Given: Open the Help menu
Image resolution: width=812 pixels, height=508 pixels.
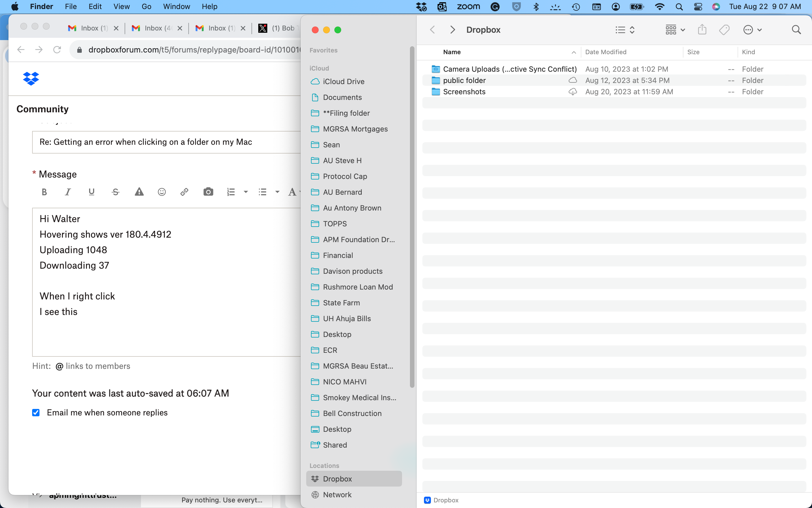Looking at the screenshot, I should 209,6.
